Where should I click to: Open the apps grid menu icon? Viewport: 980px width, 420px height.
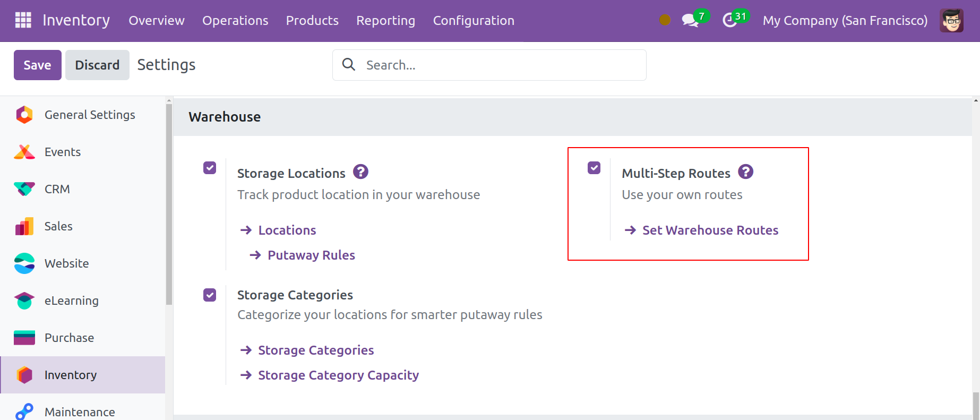pos(23,20)
